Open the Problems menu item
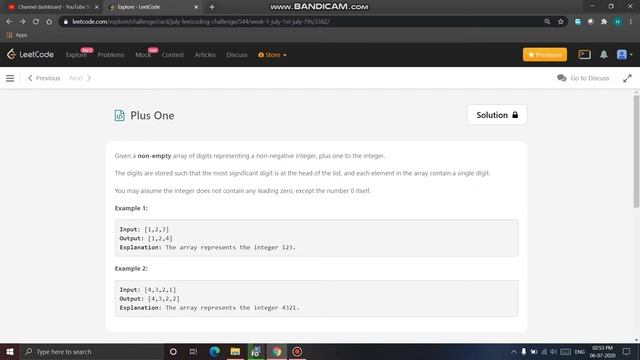 [111, 55]
